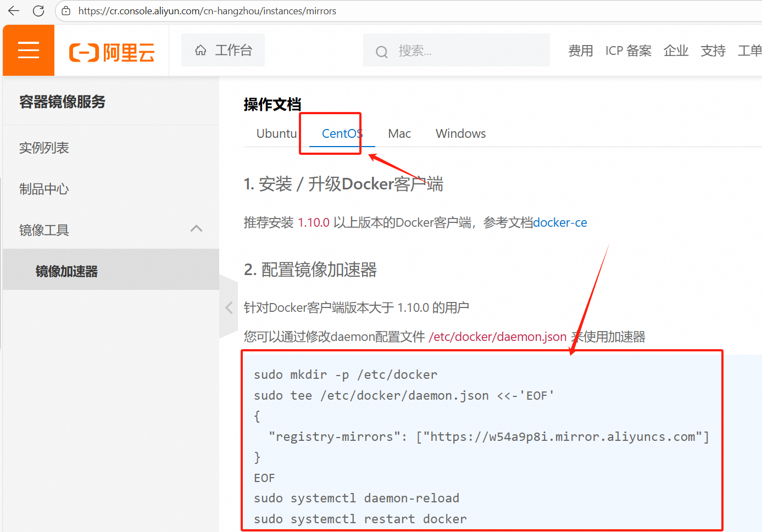Click the sudo systemctl daemon-reload line
Image resolution: width=762 pixels, height=532 pixels.
357,498
